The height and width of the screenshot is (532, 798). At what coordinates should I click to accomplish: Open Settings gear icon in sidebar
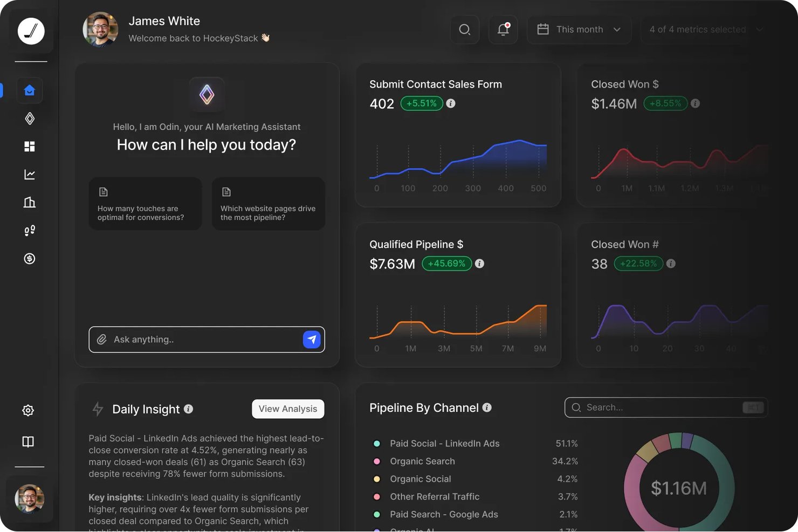click(x=28, y=410)
